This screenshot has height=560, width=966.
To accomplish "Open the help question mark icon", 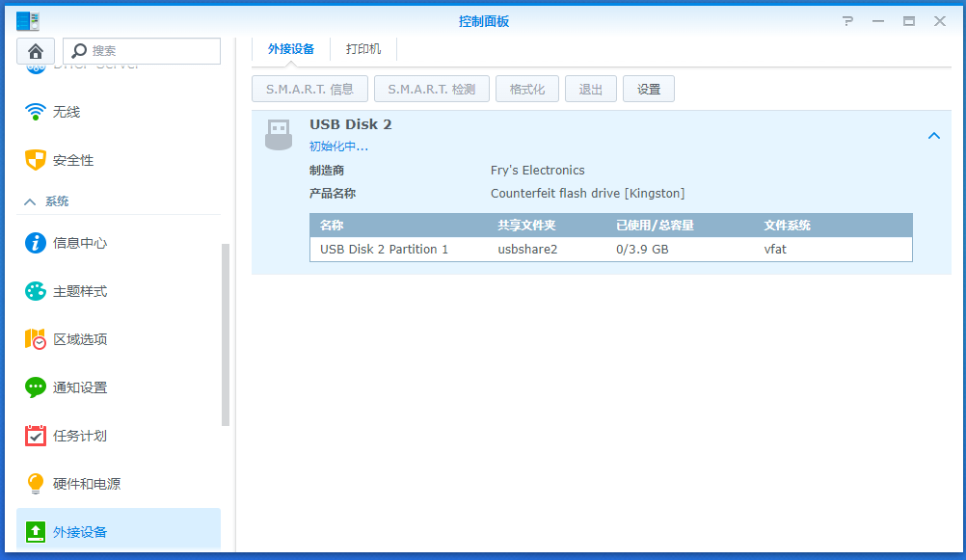I will pos(847,21).
